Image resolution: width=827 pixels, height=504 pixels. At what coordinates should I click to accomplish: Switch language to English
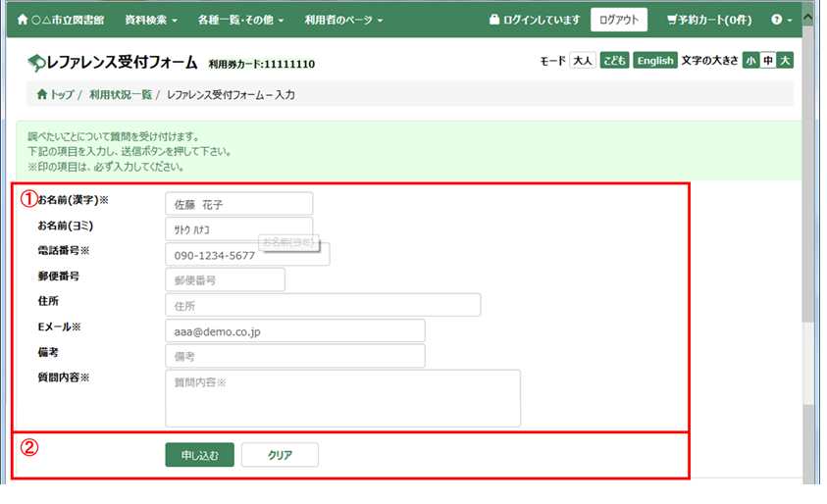[x=654, y=61]
